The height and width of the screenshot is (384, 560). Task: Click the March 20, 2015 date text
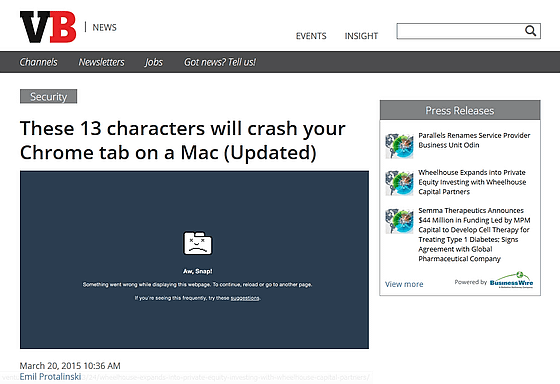(70, 366)
